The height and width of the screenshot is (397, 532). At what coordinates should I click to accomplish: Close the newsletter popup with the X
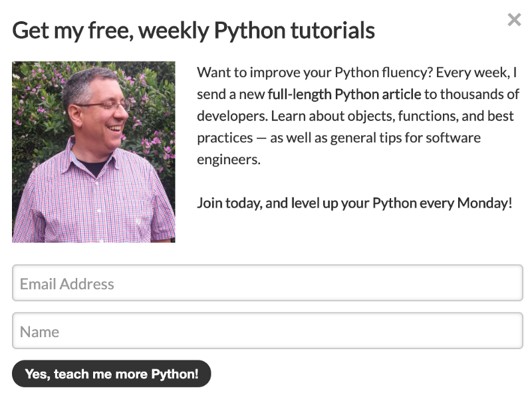click(514, 20)
